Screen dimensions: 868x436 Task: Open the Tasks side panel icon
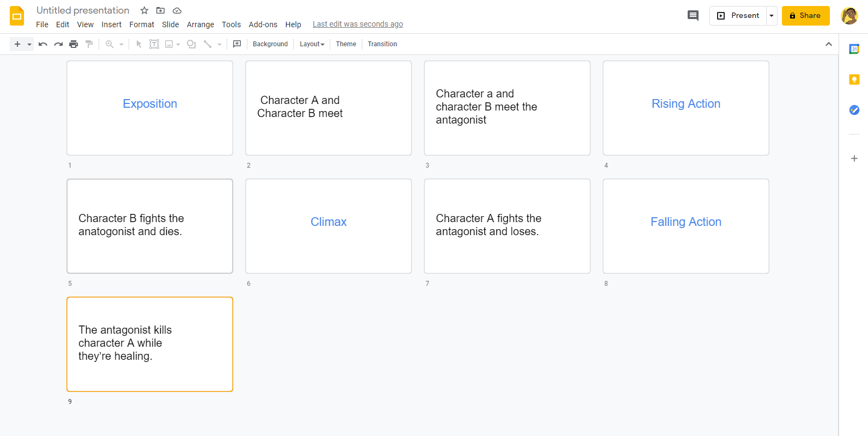[854, 110]
